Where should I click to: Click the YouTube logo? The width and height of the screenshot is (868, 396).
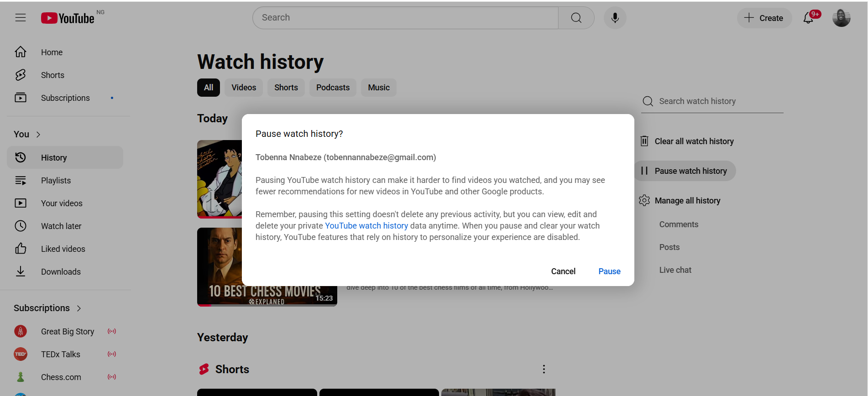pyautogui.click(x=68, y=18)
